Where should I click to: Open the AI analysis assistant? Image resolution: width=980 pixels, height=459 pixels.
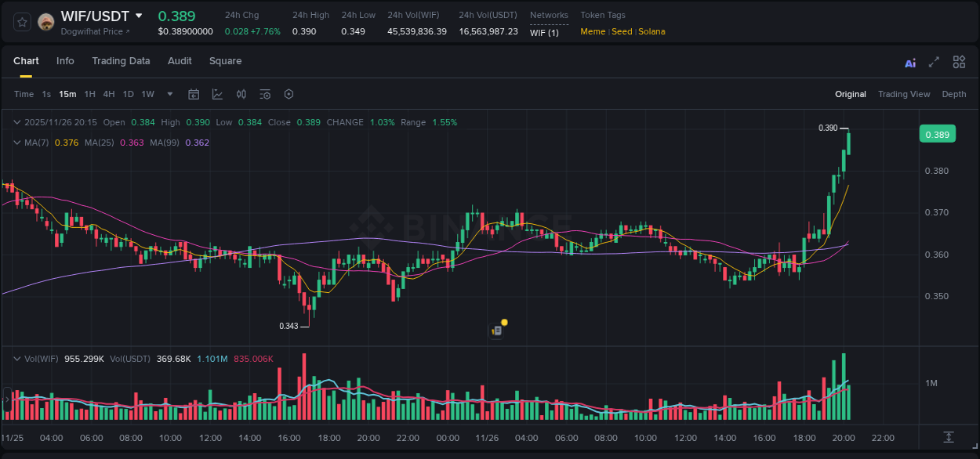click(x=910, y=62)
